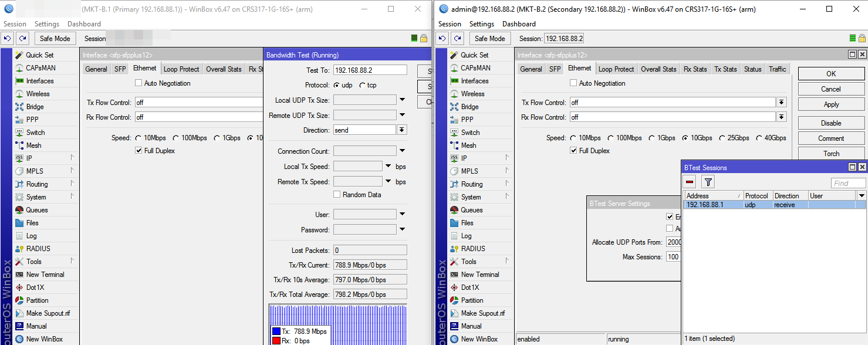Click redo arrow in right WinBox toolbar
This screenshot has height=345, width=868.
pyautogui.click(x=457, y=39)
